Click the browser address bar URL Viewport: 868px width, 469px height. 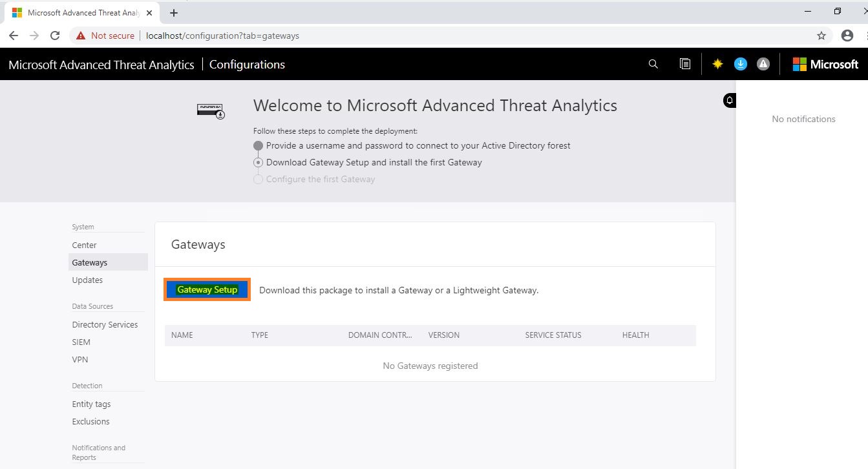click(x=223, y=36)
